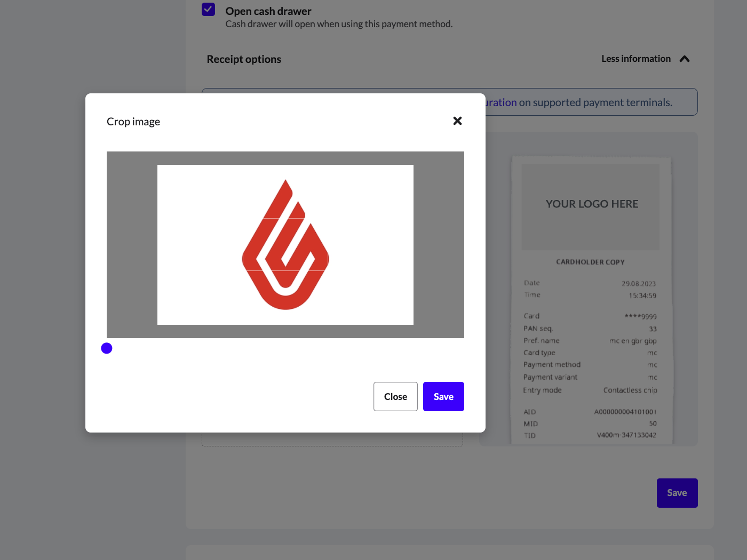
Task: Click the Entry mode label on receipt
Action: 542,390
